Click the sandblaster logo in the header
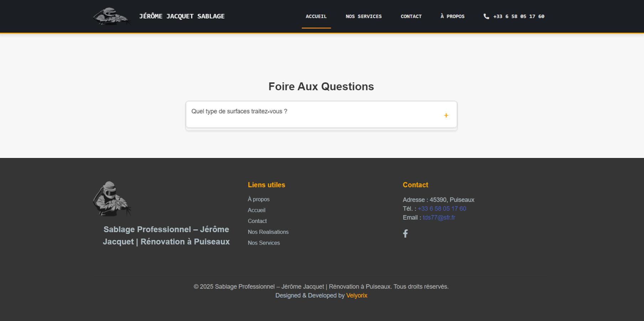Screen dimensions: 644x321 point(111,16)
